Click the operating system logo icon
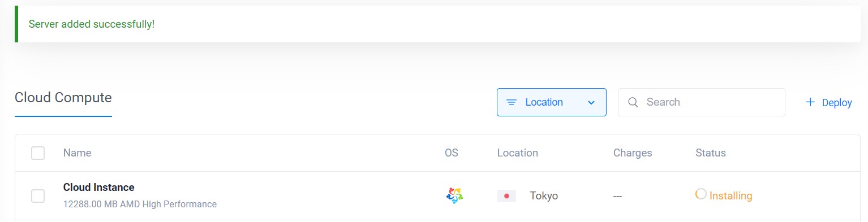 pyautogui.click(x=454, y=195)
